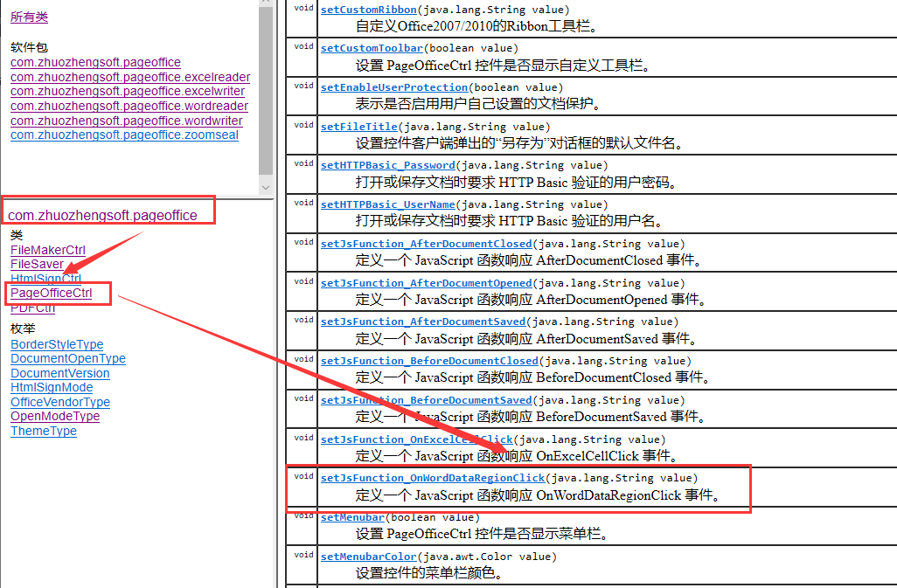This screenshot has width=897, height=588.
Task: Open com.zhuozhengsoft.pageoffice.zoomseal package
Action: (x=124, y=135)
